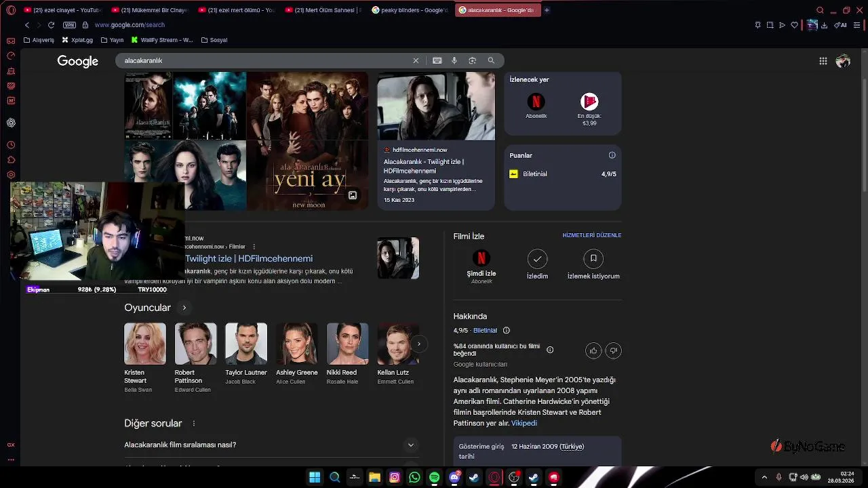
Task: Open Kristen Stewart cast card
Action: coord(145,358)
